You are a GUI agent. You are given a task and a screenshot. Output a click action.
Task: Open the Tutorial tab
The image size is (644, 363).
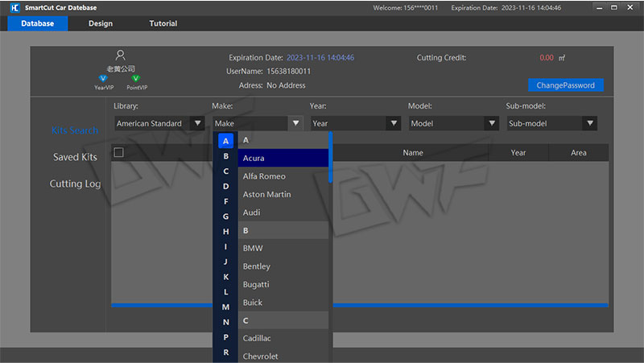(163, 23)
